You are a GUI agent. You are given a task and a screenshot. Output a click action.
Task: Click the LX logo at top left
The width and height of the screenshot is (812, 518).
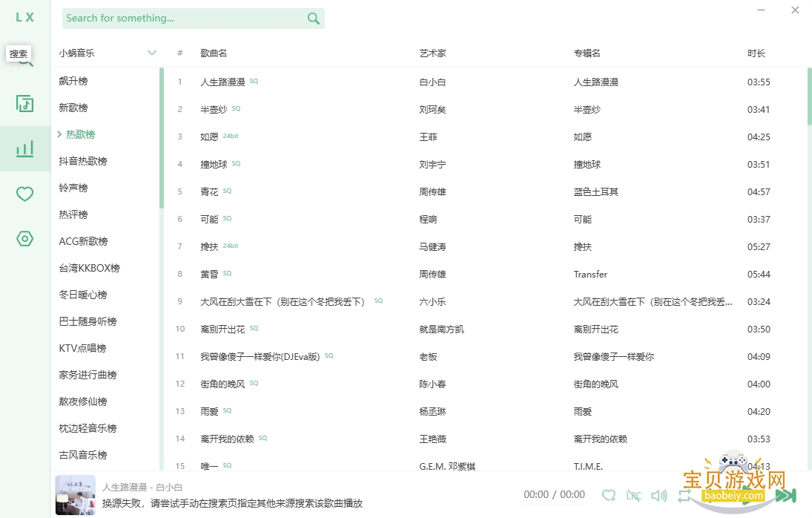pos(25,17)
